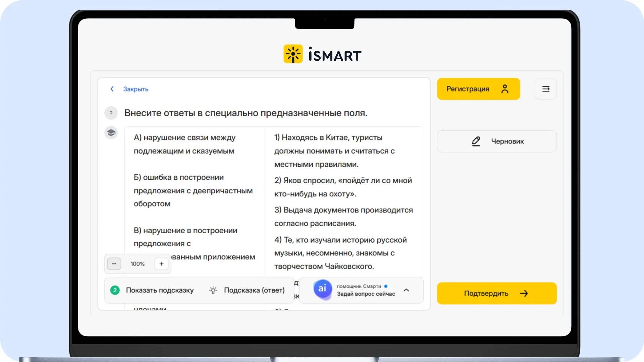Click the ai assistant avatar

(x=322, y=289)
